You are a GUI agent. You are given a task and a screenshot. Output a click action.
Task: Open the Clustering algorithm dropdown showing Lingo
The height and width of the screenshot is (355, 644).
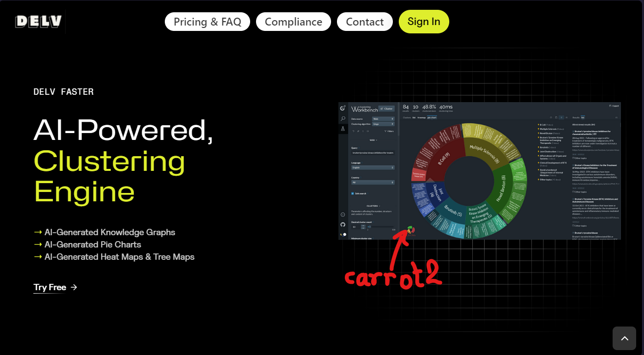[x=384, y=124]
